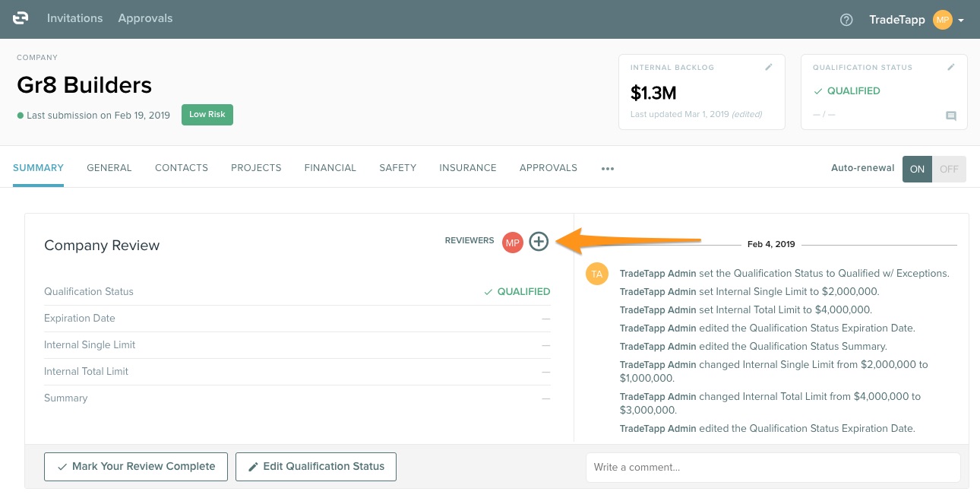Edit Internal Backlog with pencil icon
The image size is (980, 498).
pyautogui.click(x=769, y=68)
